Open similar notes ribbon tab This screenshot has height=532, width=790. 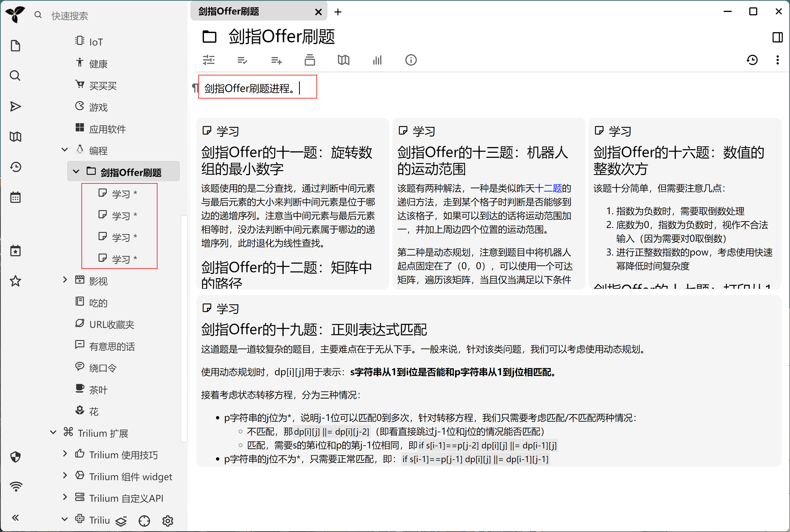pyautogui.click(x=377, y=60)
